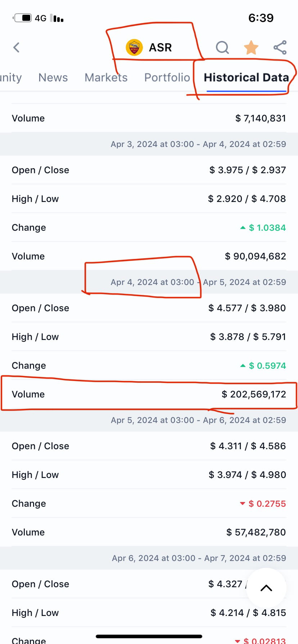The height and width of the screenshot is (644, 298).
Task: Tap the Apr 5 – Apr 6 date range header
Action: 198,420
